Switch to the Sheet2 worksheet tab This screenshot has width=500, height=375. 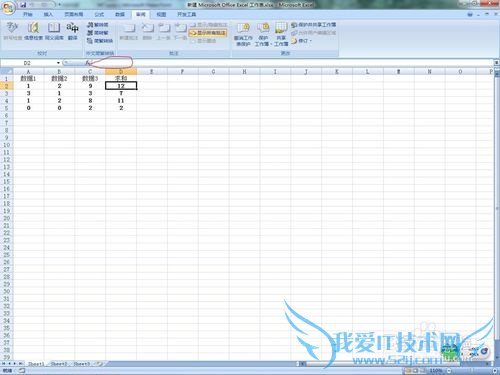(x=59, y=364)
